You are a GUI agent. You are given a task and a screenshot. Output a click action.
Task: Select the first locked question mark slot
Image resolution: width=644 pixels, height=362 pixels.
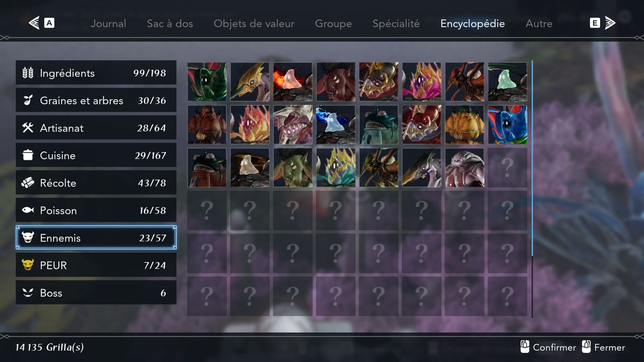[x=507, y=168]
